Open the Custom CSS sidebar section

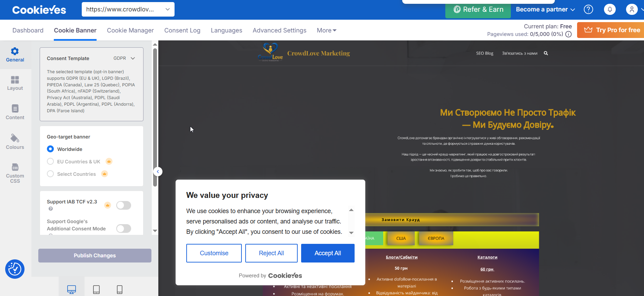click(15, 173)
